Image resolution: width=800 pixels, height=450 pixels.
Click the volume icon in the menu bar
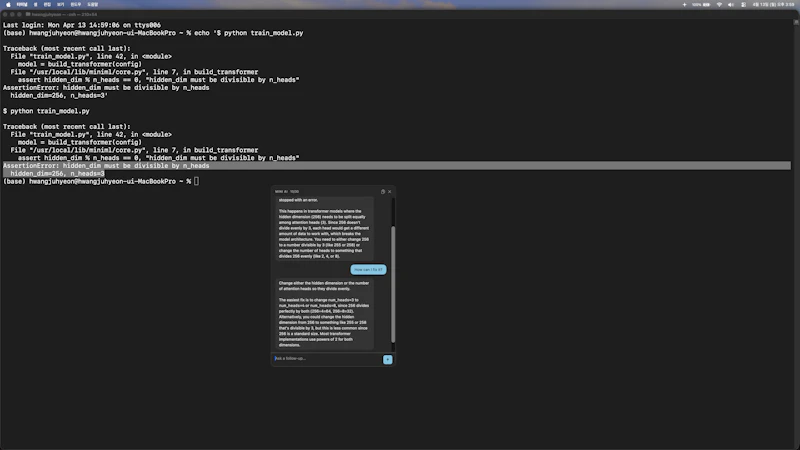click(731, 4)
